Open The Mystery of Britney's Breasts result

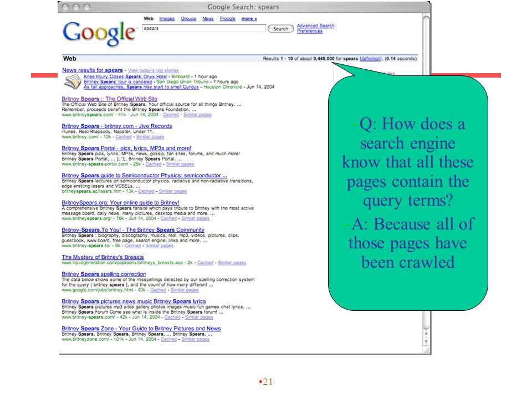(103, 257)
